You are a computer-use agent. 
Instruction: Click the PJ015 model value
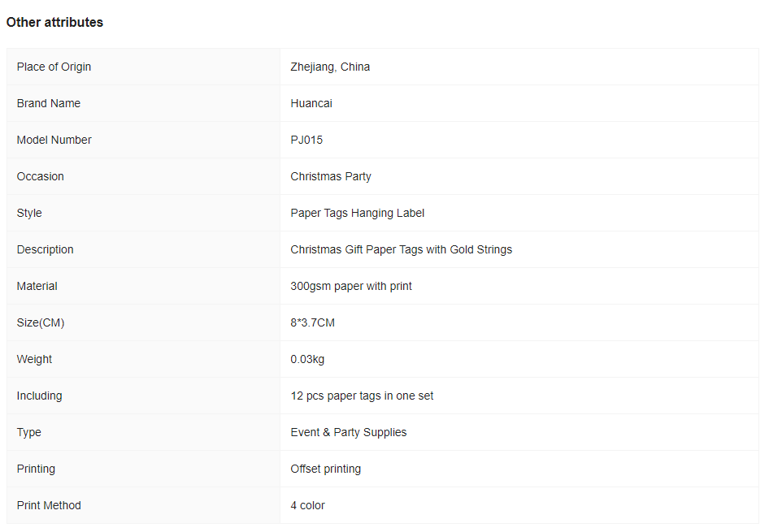306,140
